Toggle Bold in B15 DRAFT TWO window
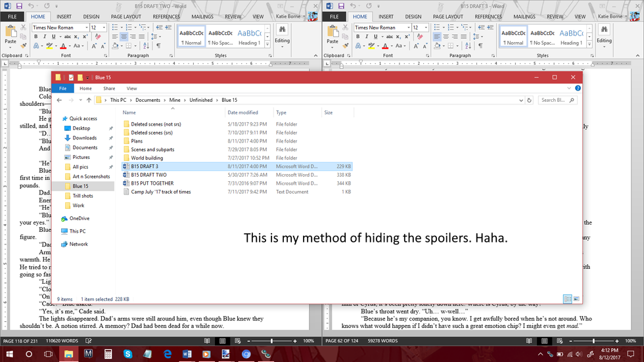Viewport: 644px width, 362px height. pyautogui.click(x=35, y=37)
